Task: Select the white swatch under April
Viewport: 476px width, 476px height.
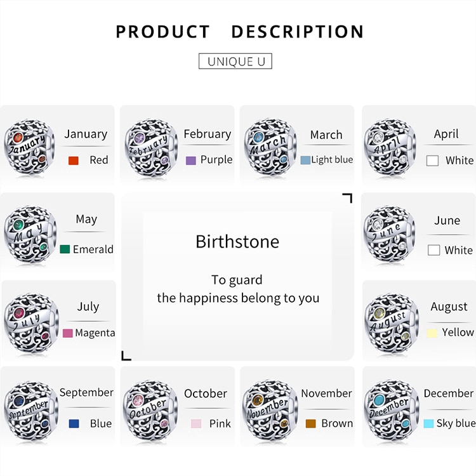Action: [x=433, y=161]
